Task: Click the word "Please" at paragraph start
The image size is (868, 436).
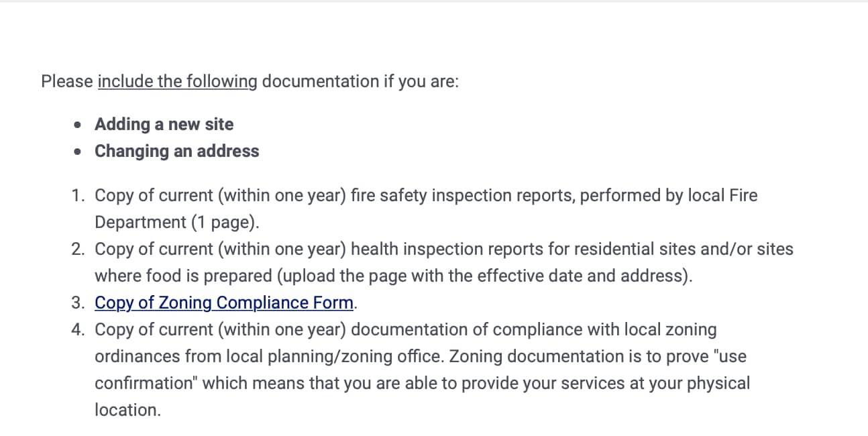Action: click(67, 81)
